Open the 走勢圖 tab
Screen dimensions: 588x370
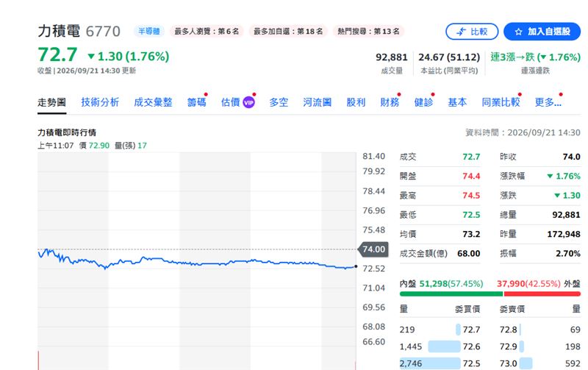(51, 102)
